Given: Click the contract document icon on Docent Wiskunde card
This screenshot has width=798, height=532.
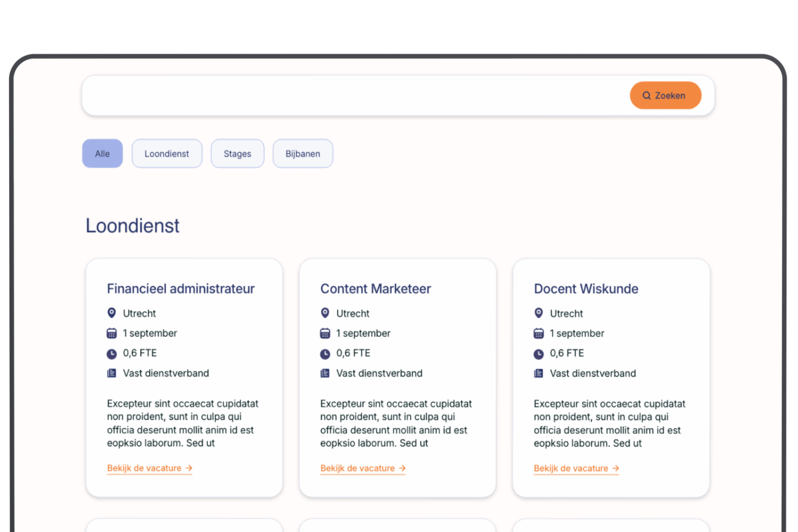Looking at the screenshot, I should (538, 373).
